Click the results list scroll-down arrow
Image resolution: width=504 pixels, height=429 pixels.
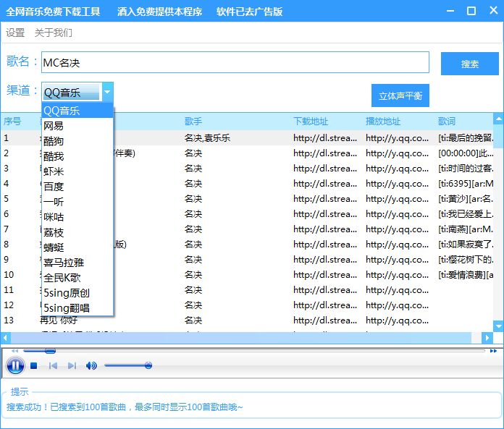click(x=498, y=326)
